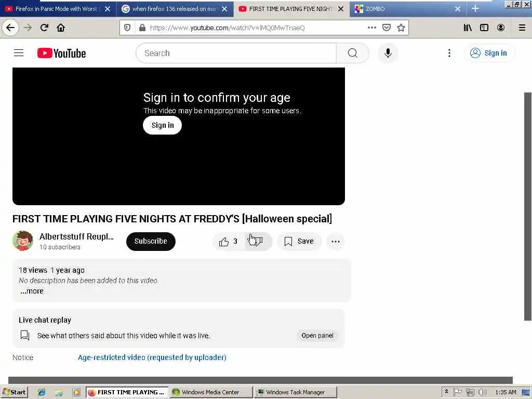Save the video to a playlist

click(x=299, y=241)
